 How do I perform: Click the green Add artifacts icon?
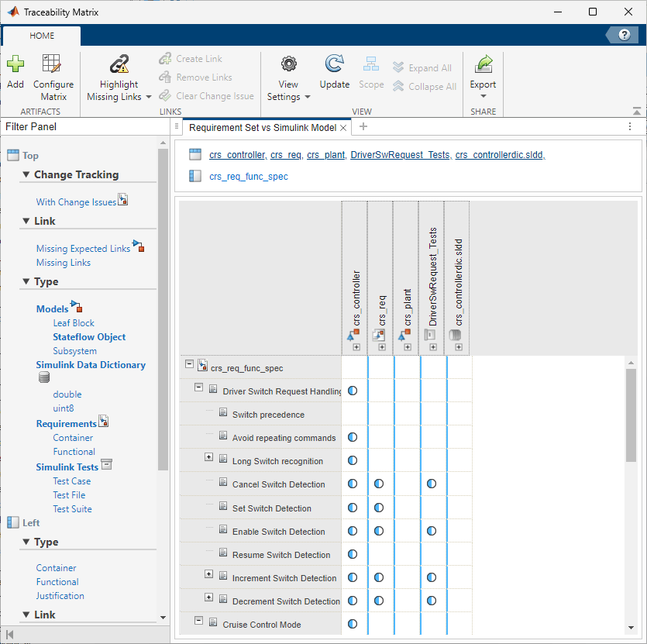[15, 64]
